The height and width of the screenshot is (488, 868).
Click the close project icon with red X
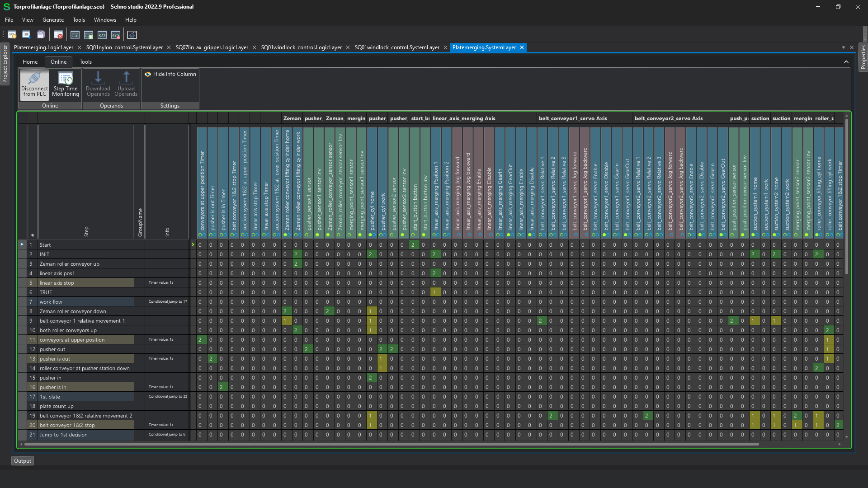[58, 35]
